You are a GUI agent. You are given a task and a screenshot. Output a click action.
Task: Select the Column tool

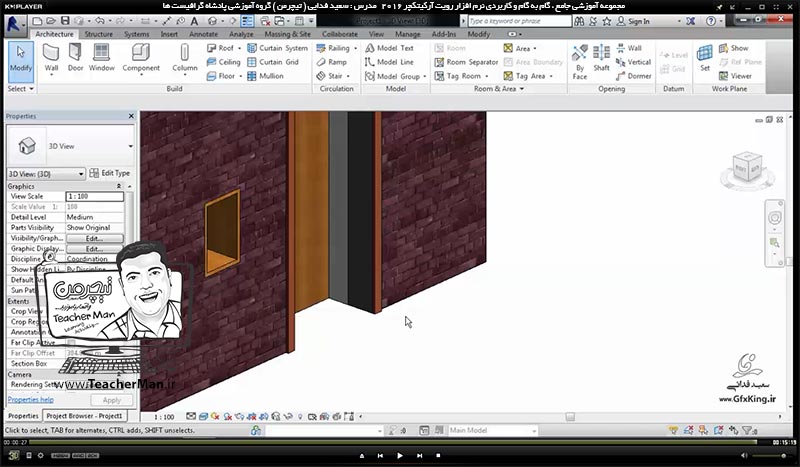pyautogui.click(x=185, y=59)
